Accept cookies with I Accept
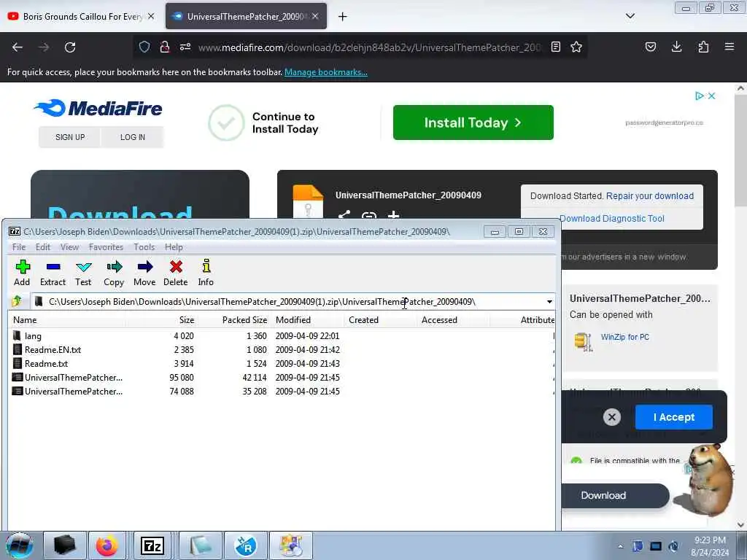The height and width of the screenshot is (560, 747). (673, 417)
